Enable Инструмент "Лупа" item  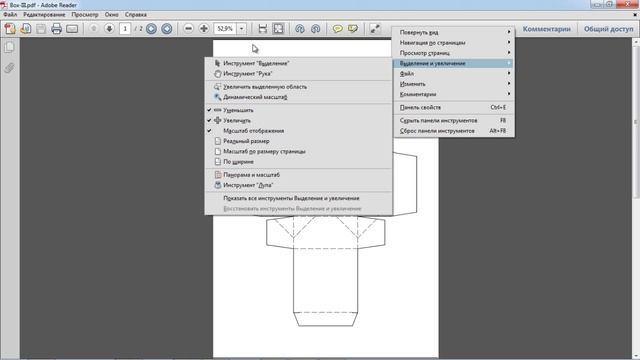tap(298, 185)
